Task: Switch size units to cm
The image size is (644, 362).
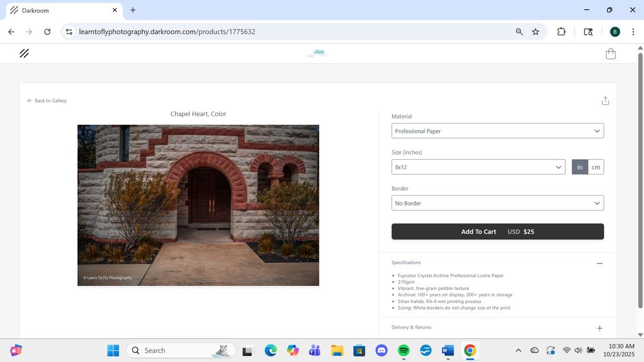Action: pos(596,167)
